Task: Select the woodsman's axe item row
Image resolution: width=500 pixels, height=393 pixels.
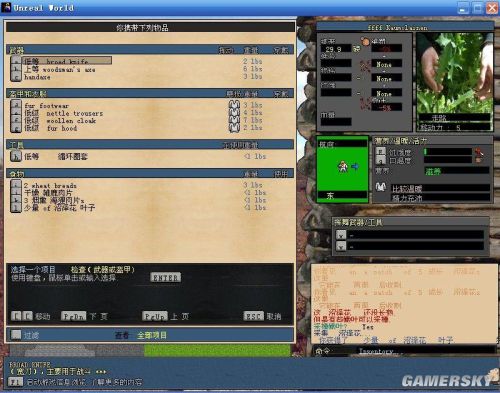Action: pos(60,69)
